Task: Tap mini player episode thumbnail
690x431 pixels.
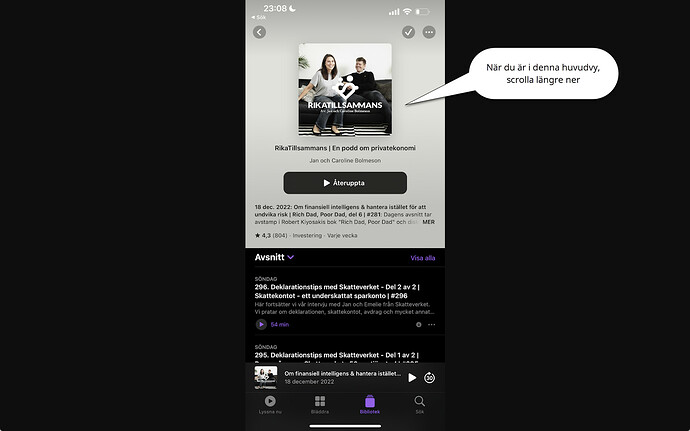Action: (x=266, y=377)
